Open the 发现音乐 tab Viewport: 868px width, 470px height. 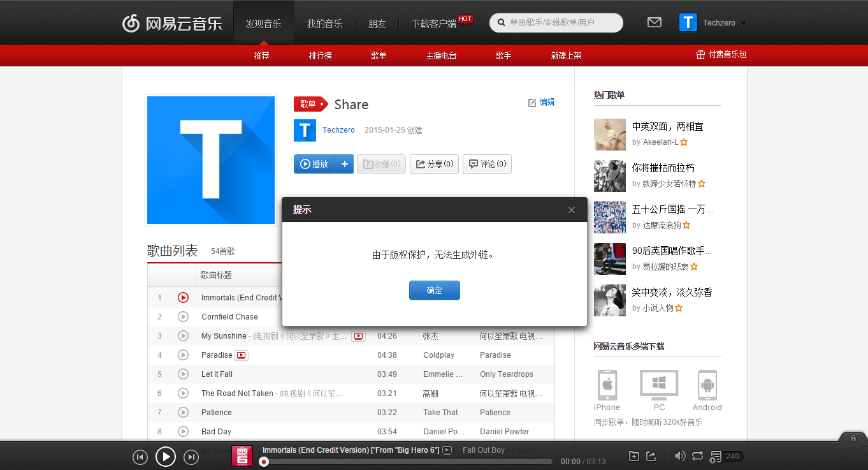click(x=264, y=24)
